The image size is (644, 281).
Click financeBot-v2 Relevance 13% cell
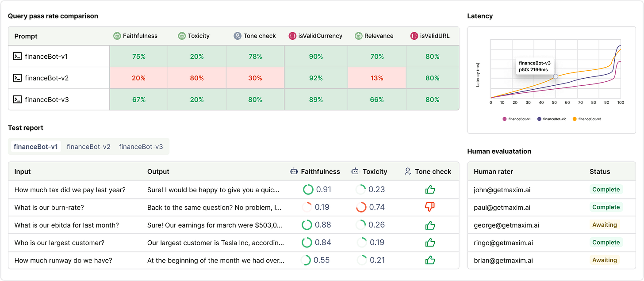377,78
